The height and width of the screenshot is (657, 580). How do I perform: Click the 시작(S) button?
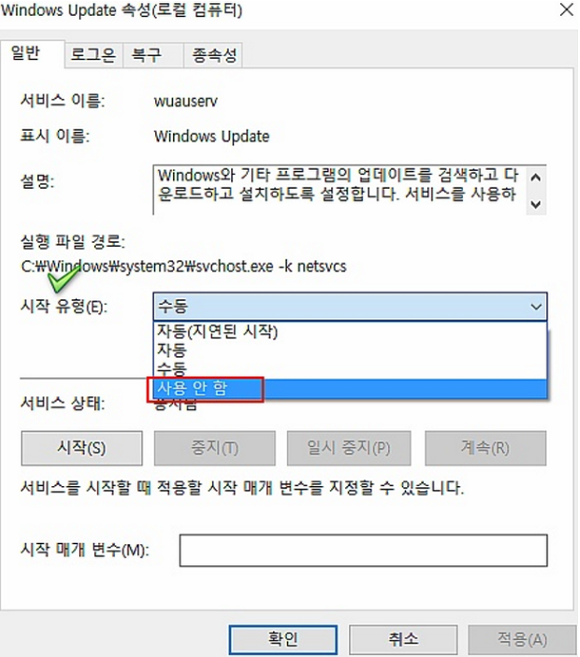pyautogui.click(x=82, y=448)
